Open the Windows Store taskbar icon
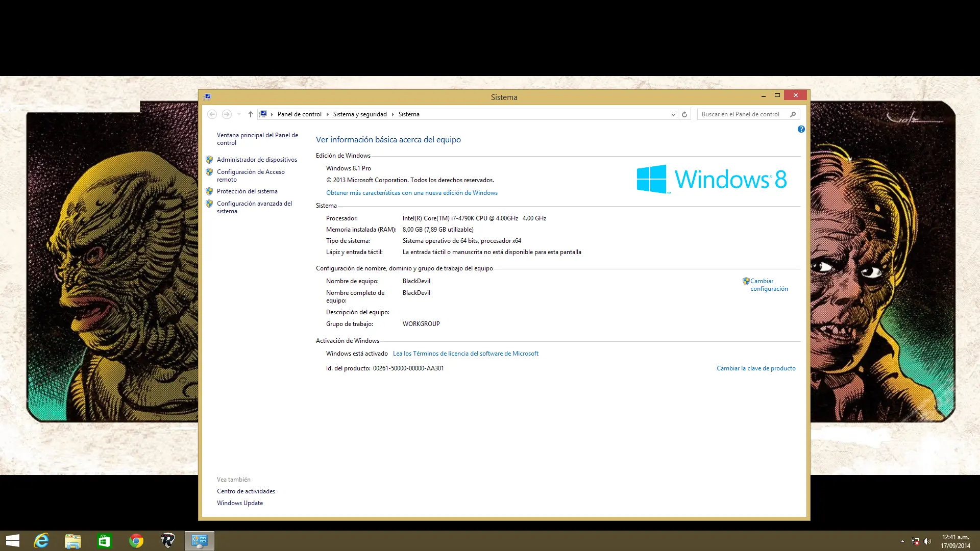This screenshot has width=980, height=551. click(x=105, y=541)
